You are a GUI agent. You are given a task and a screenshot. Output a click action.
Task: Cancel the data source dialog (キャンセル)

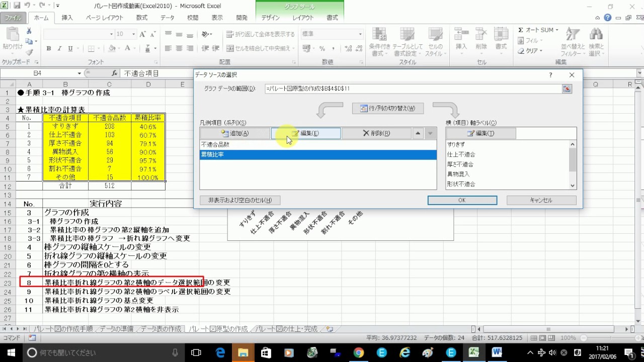tap(541, 200)
